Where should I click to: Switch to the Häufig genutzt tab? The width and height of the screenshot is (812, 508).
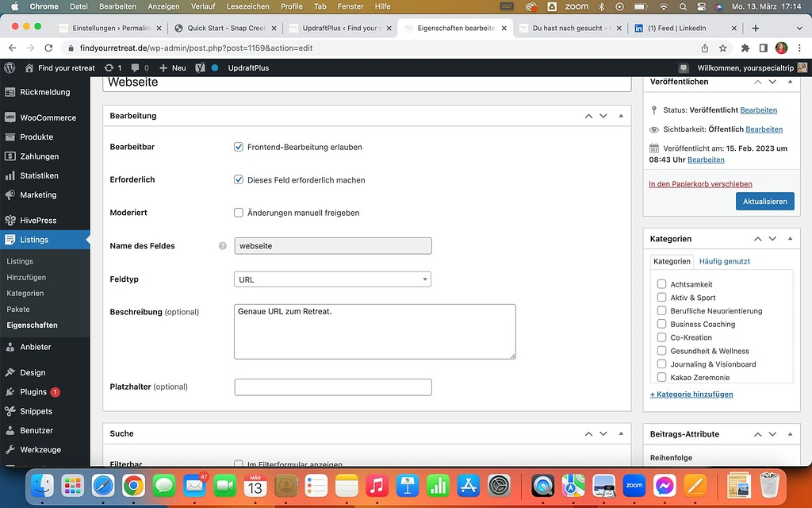[724, 261]
